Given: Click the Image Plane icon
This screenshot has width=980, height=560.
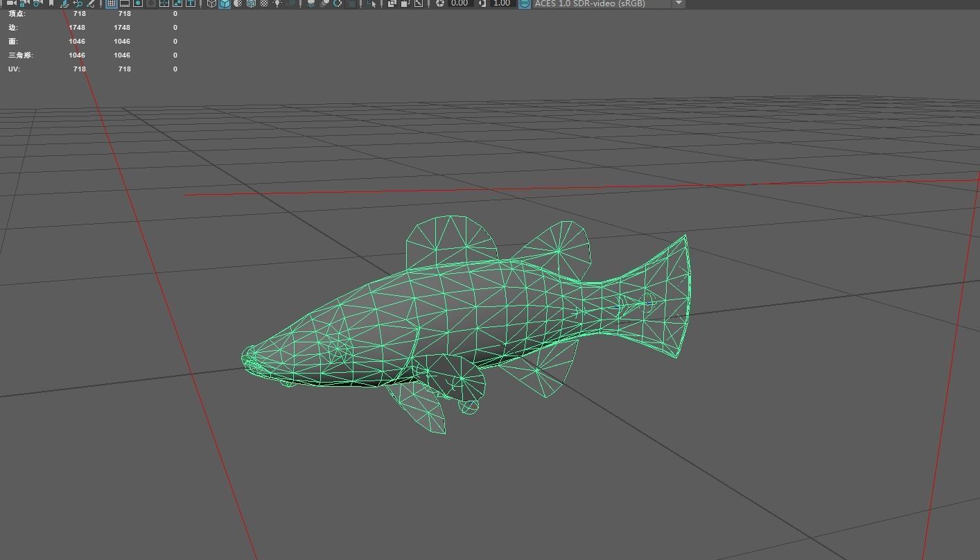Looking at the screenshot, I should [x=65, y=3].
